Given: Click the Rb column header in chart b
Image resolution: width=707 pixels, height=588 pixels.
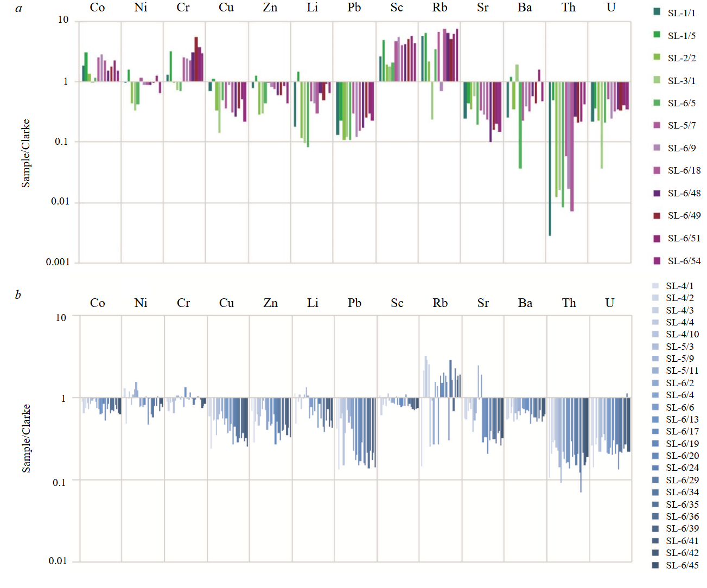Looking at the screenshot, I should [x=440, y=303].
